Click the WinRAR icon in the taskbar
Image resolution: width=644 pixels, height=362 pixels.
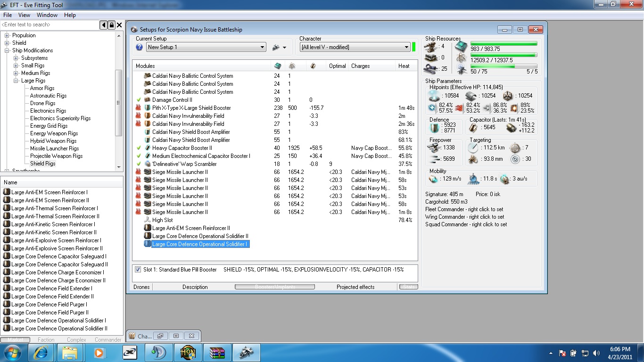pos(217,352)
